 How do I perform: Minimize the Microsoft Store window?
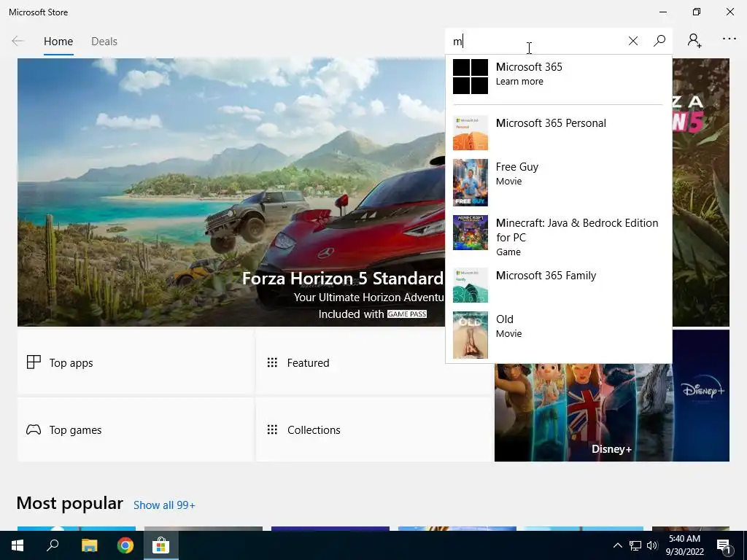(x=662, y=12)
